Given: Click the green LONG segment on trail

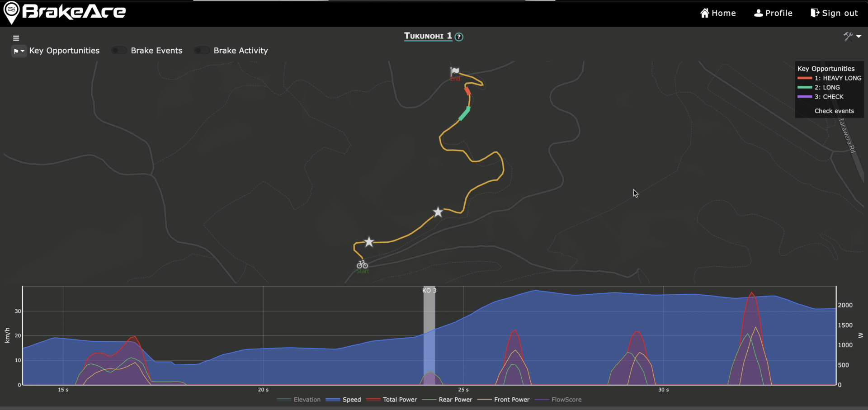Looking at the screenshot, I should click(464, 113).
